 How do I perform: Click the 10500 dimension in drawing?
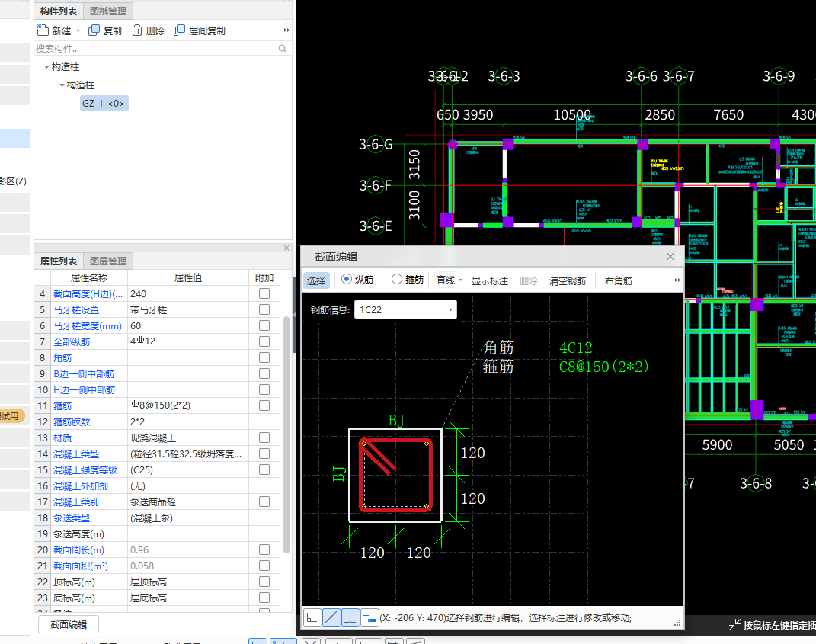572,115
